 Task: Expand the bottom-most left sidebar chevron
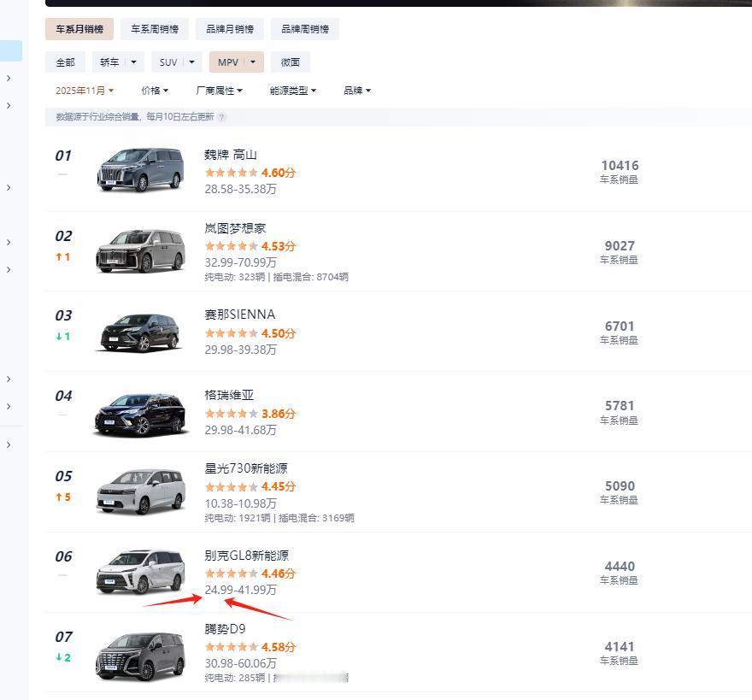click(x=9, y=444)
